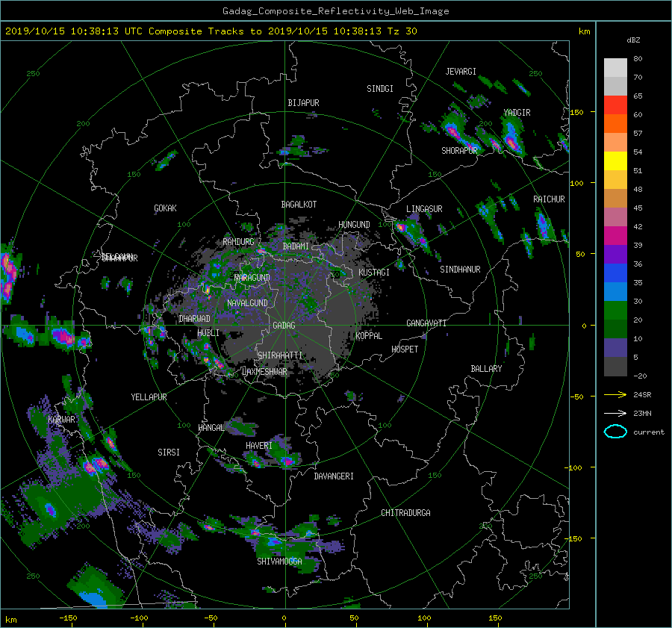Image resolution: width=672 pixels, height=628 pixels.
Task: Click the BALLARY city label
Action: point(486,369)
